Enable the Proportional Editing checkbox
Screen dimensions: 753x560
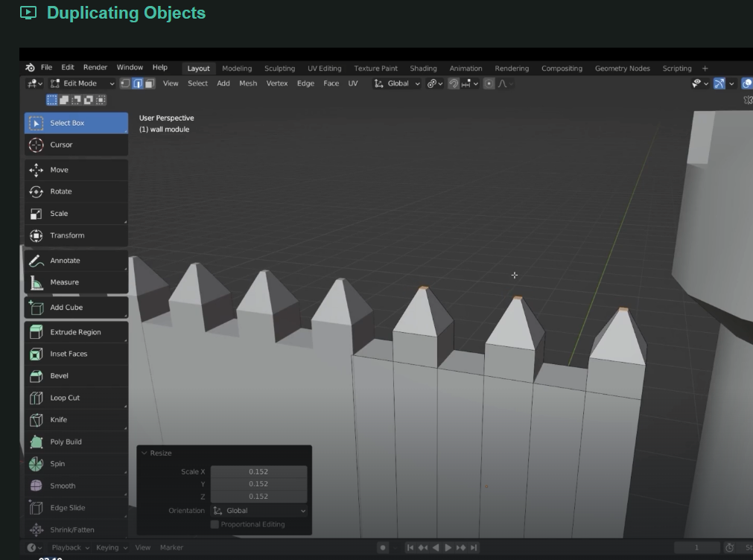point(215,524)
